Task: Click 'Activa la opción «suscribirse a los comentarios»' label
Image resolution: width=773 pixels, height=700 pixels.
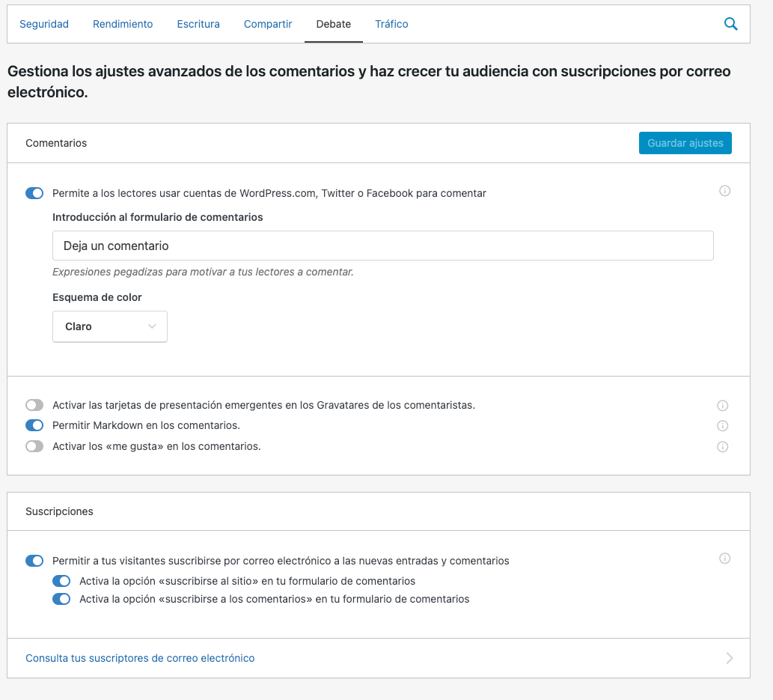Action: pyautogui.click(x=275, y=599)
